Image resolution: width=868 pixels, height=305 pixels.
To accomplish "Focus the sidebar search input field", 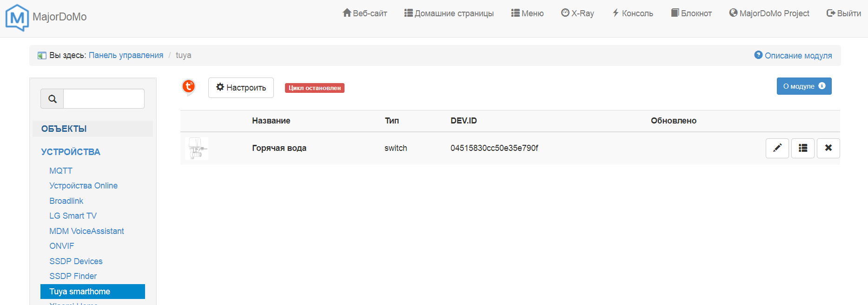I will (104, 99).
